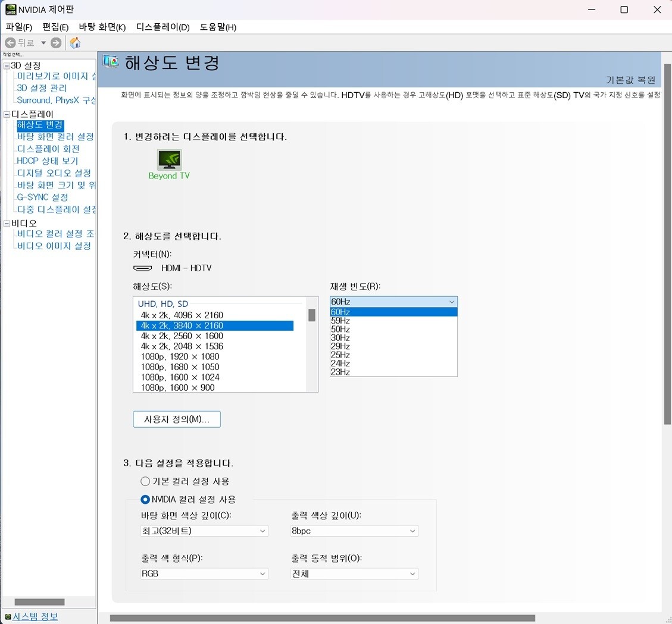The width and height of the screenshot is (672, 624).
Task: Select the 기본 컬러 설정 사용 radio button
Action: coord(145,481)
